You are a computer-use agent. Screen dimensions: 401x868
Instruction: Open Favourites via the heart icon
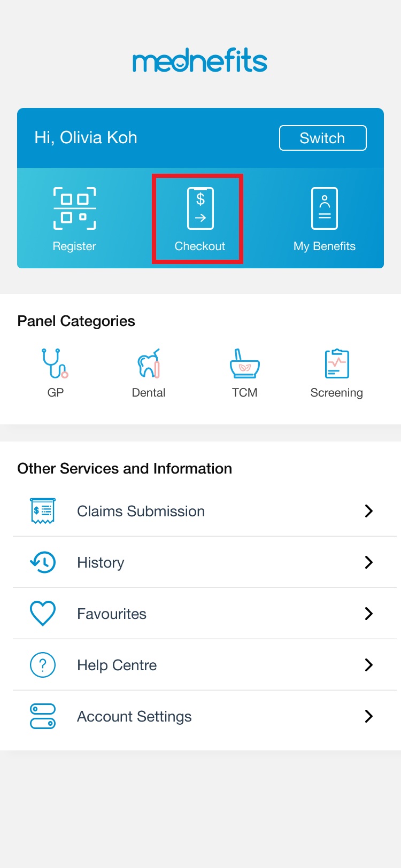[x=43, y=614]
